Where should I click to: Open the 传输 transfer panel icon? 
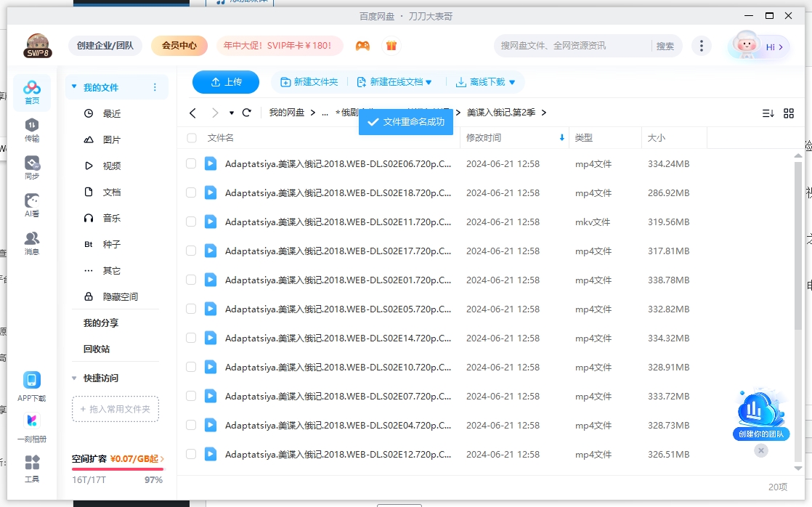[x=32, y=129]
